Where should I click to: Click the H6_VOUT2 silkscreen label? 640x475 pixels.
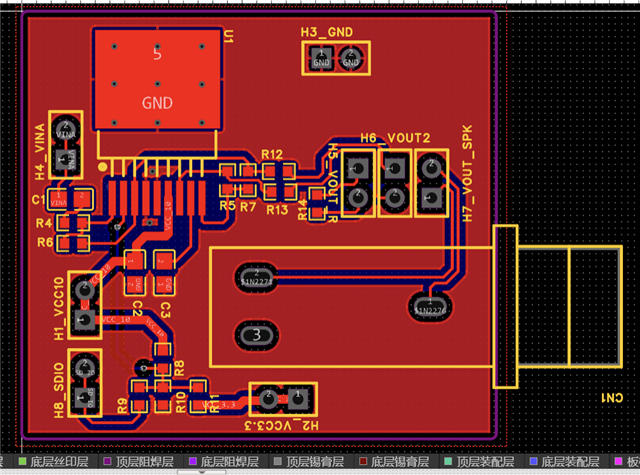(396, 138)
